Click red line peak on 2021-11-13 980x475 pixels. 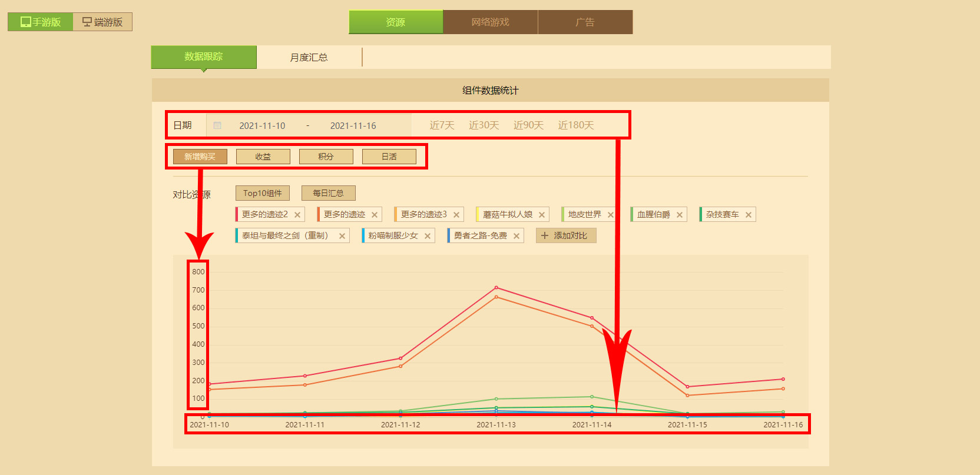pos(496,288)
